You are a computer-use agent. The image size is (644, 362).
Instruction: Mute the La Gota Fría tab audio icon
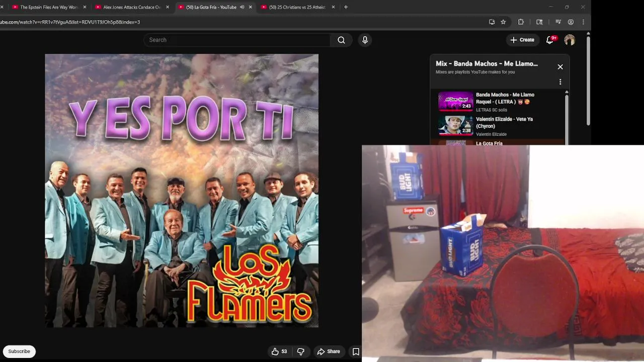point(242,7)
